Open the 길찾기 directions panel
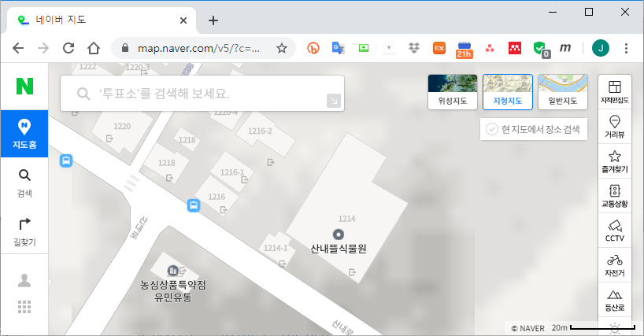Image resolution: width=644 pixels, height=336 pixels. pyautogui.click(x=24, y=232)
